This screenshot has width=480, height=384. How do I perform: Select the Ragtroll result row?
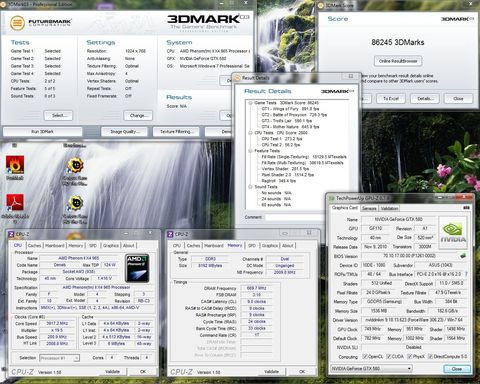pyautogui.click(x=279, y=181)
